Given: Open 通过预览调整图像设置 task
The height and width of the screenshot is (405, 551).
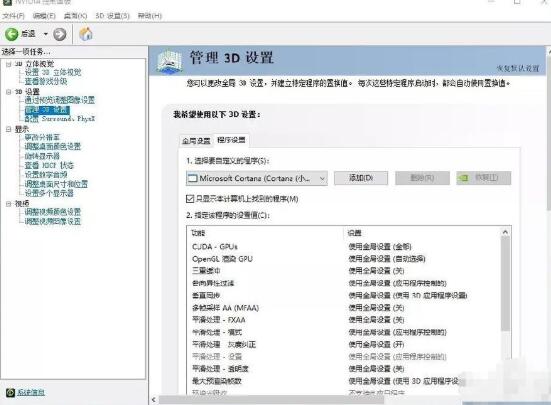Looking at the screenshot, I should (60, 100).
